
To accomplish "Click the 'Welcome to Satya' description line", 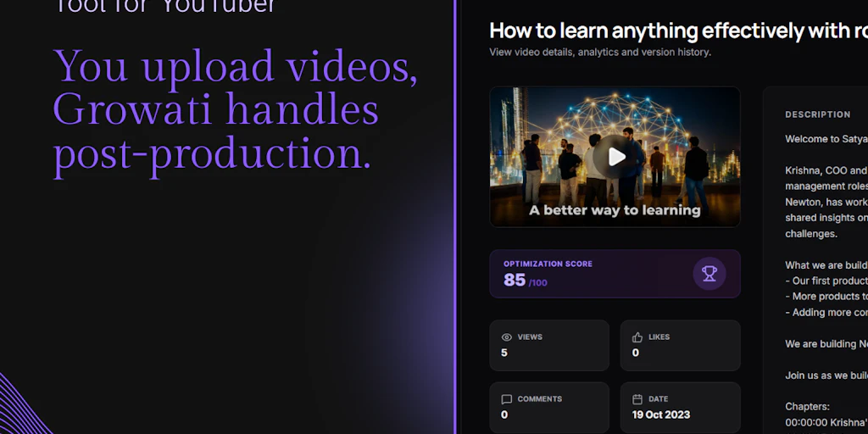I will click(826, 139).
